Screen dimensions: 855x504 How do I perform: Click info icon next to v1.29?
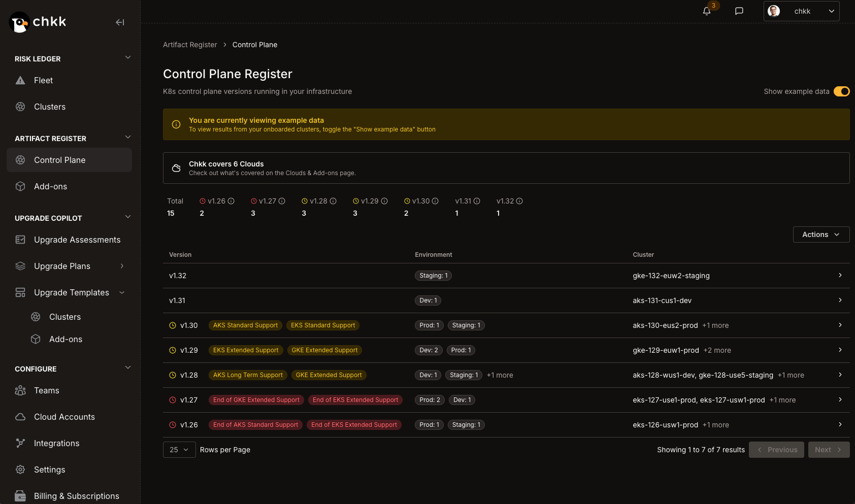pyautogui.click(x=384, y=201)
